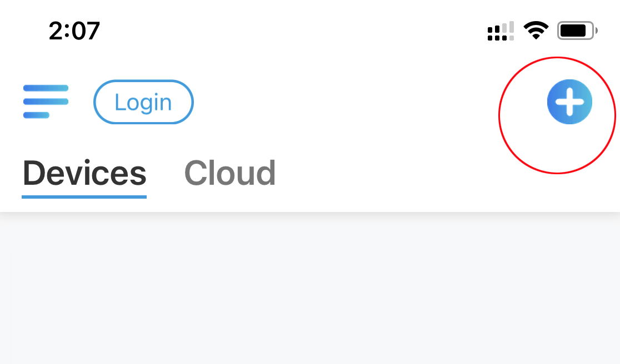This screenshot has height=364, width=620.
Task: Click the battery level icon
Action: pyautogui.click(x=577, y=31)
